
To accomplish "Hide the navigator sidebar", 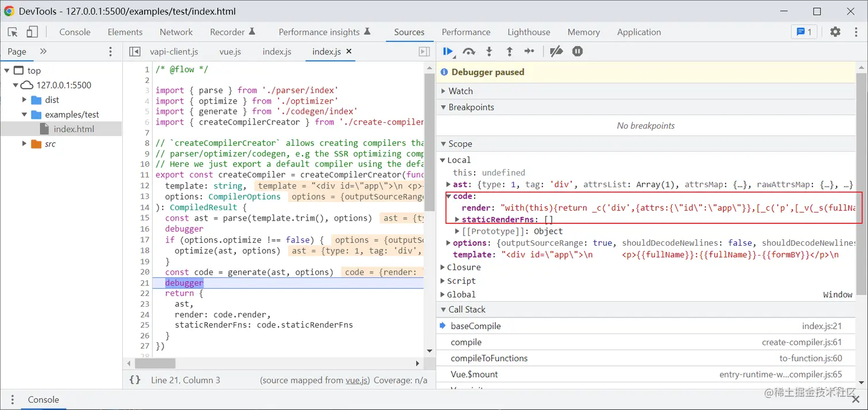I will pyautogui.click(x=135, y=52).
